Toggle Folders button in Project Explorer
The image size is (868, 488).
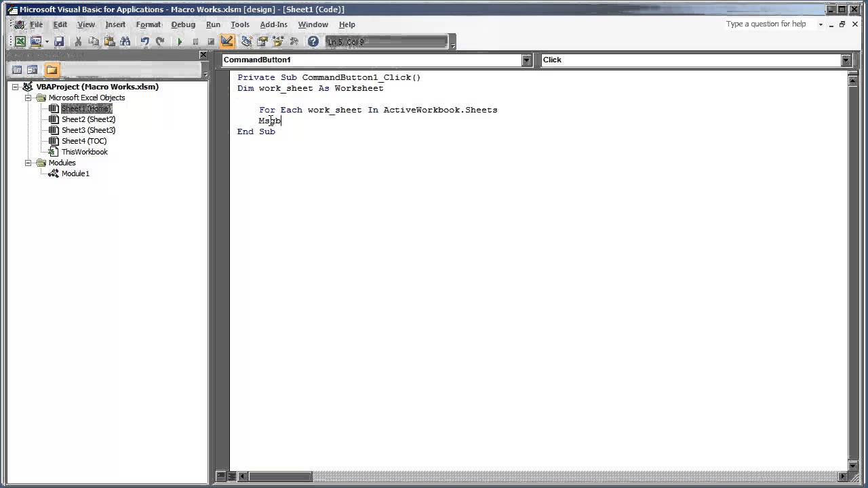(x=52, y=70)
